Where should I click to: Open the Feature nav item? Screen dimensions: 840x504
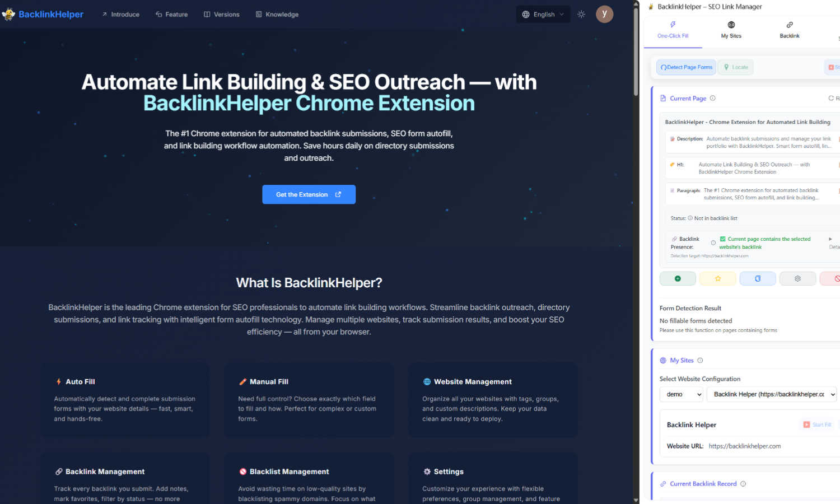click(x=171, y=15)
